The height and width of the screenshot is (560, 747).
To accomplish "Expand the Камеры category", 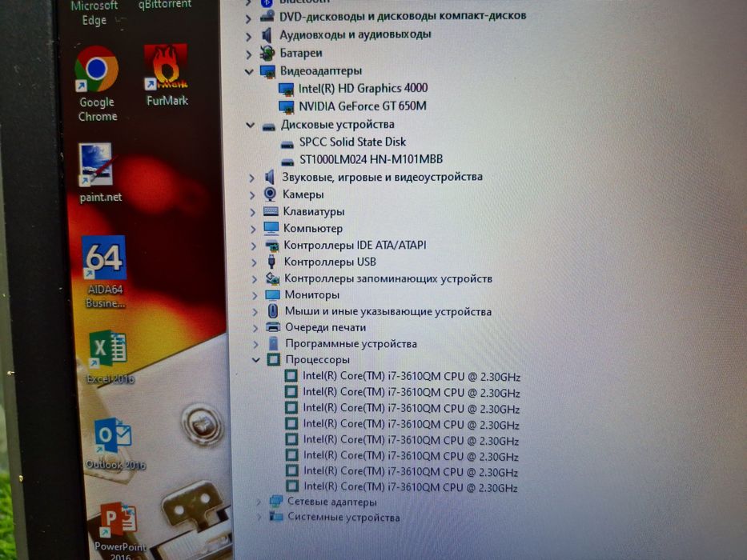I will click(x=251, y=195).
